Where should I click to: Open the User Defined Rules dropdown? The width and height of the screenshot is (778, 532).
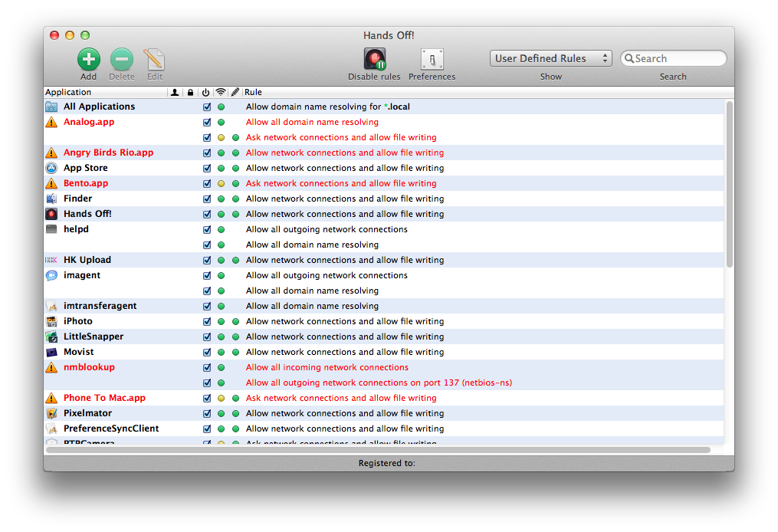click(x=550, y=58)
